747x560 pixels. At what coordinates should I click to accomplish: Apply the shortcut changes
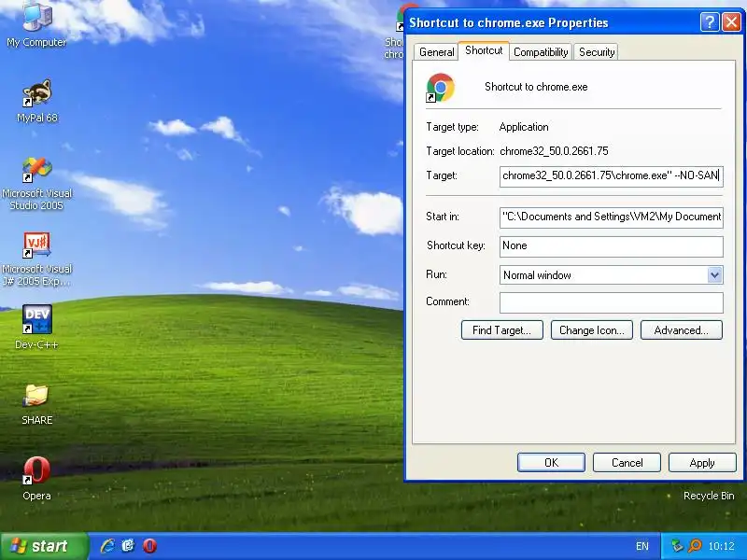point(702,462)
